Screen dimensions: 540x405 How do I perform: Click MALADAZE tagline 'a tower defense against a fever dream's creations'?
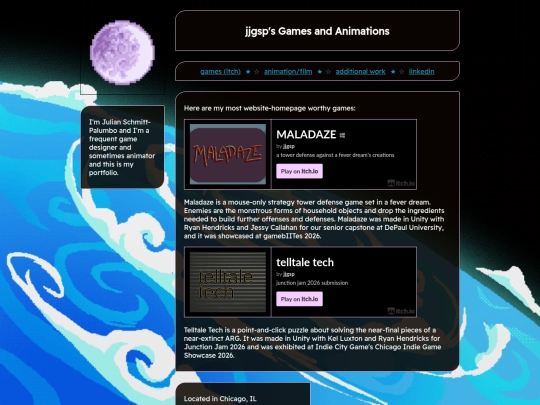click(335, 155)
